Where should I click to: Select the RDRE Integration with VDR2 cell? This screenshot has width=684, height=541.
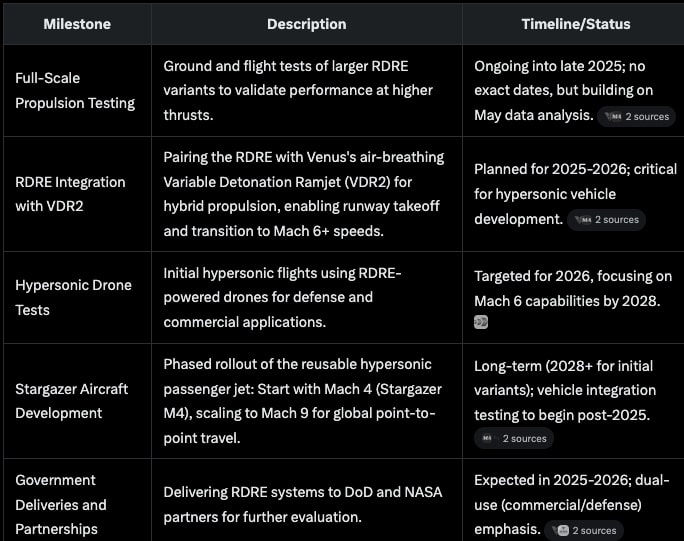pos(70,194)
